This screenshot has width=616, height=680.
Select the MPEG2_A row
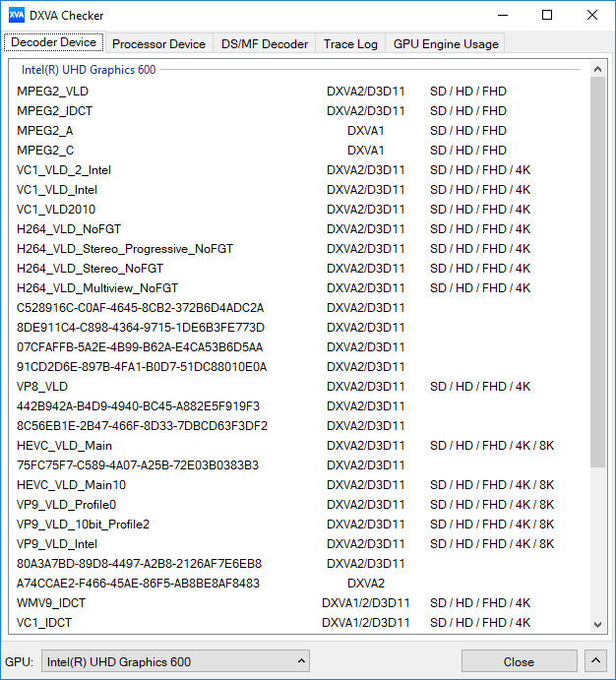pyautogui.click(x=299, y=131)
